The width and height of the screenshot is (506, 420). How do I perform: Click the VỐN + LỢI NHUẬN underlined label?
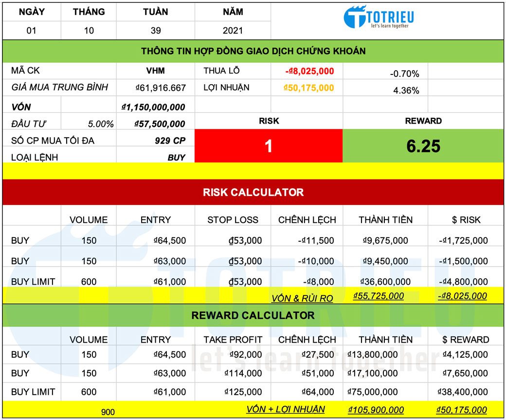click(x=285, y=409)
